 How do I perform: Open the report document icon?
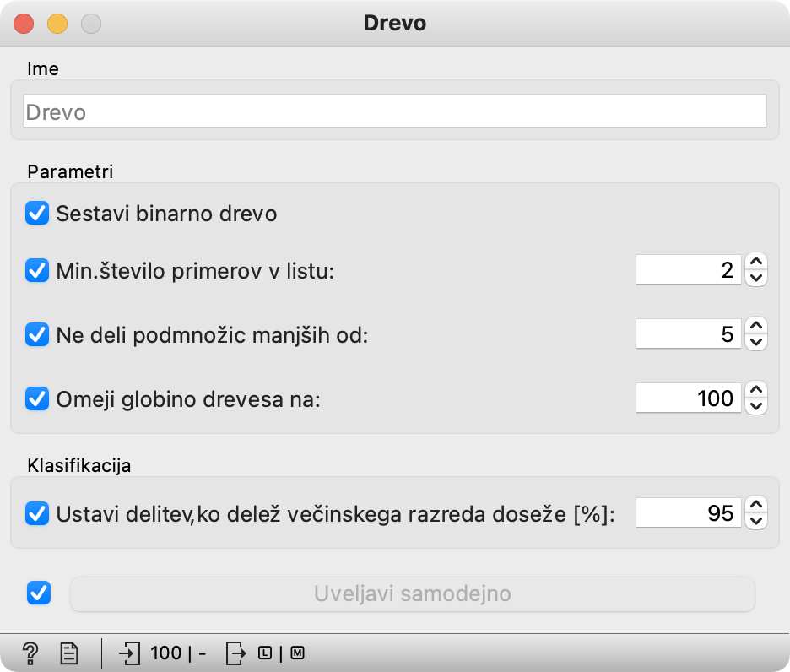[x=69, y=653]
